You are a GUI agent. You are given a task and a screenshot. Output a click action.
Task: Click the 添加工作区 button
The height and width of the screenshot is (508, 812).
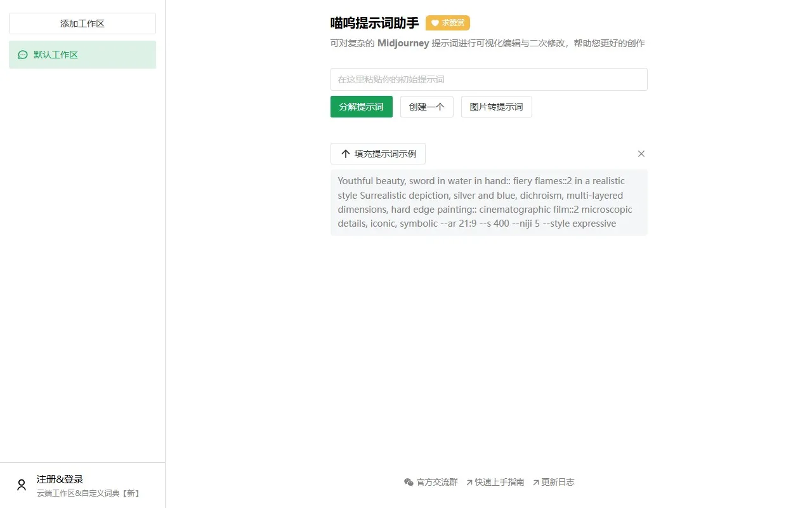82,23
